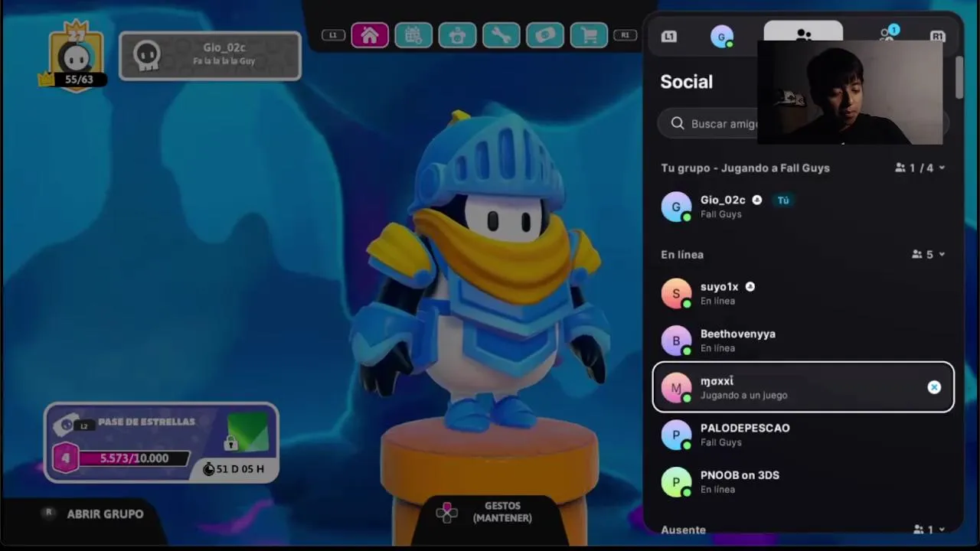Click the Social panel scrollbar
Viewport: 980px width, 551px height.
[x=959, y=77]
